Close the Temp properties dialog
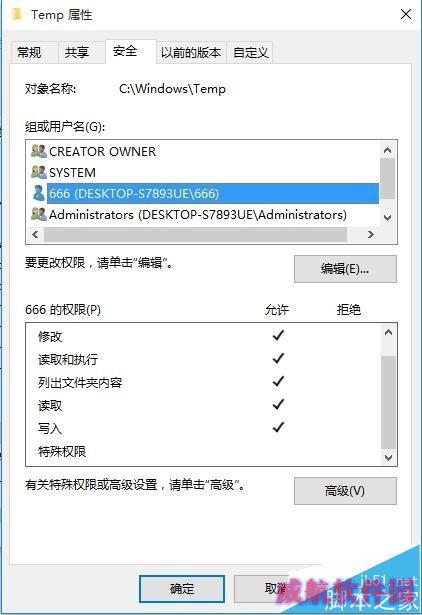Screen dimensions: 422x615 [x=406, y=15]
